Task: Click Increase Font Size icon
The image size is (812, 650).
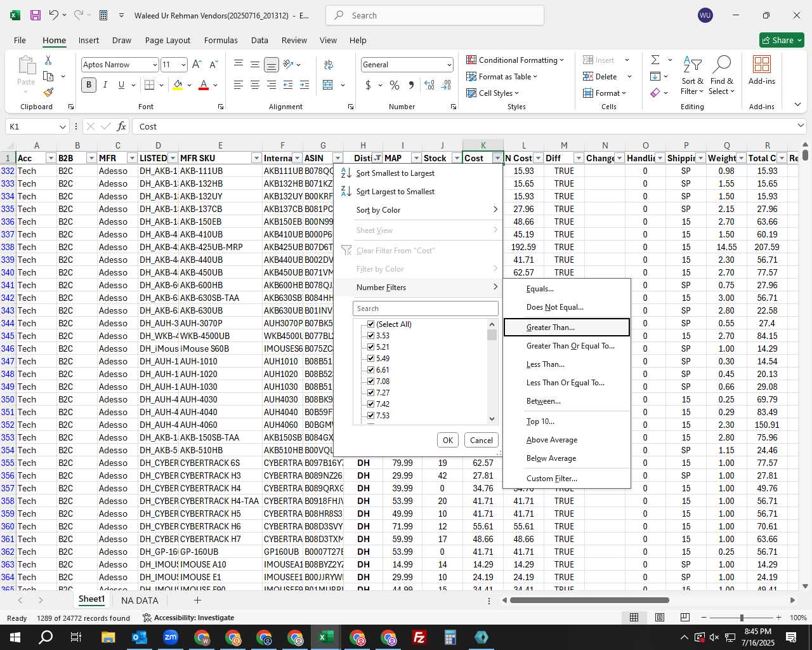Action: 197,64
